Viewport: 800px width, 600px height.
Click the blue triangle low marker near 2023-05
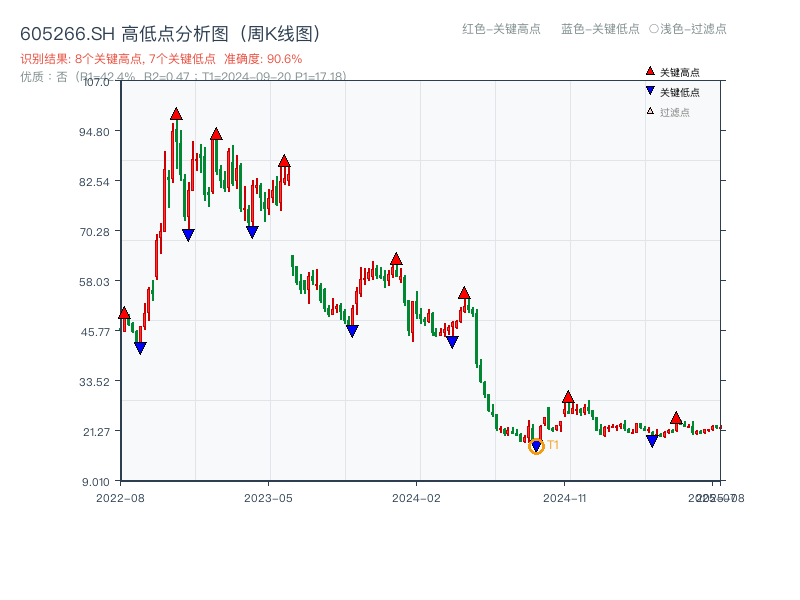click(x=251, y=232)
